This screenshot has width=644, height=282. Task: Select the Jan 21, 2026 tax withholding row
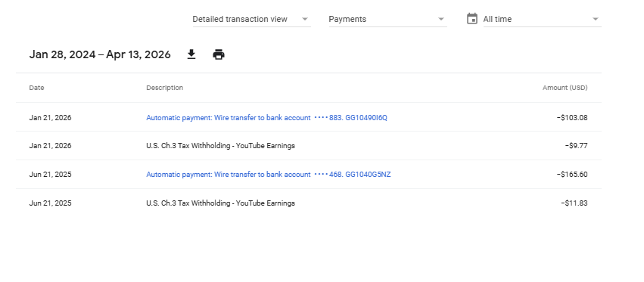tap(309, 146)
